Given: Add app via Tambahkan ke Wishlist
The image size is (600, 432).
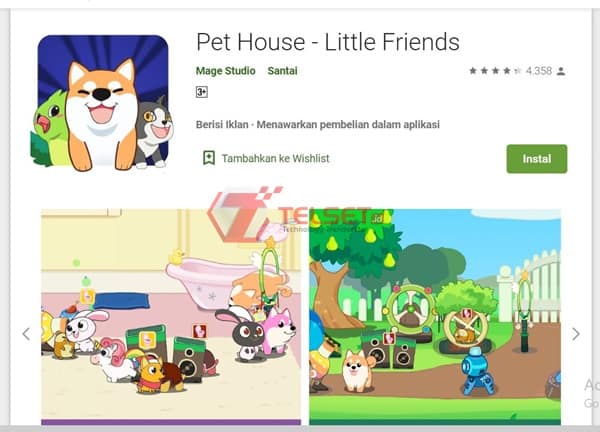Looking at the screenshot, I should (276, 158).
